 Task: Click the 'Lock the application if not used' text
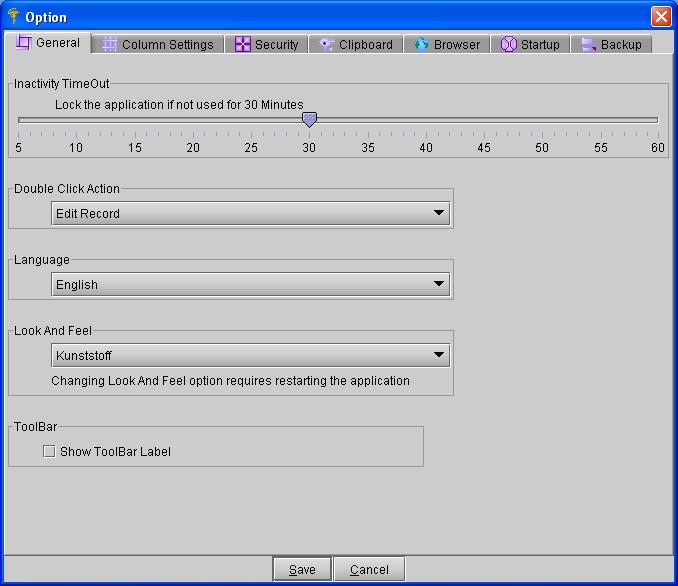tap(179, 105)
